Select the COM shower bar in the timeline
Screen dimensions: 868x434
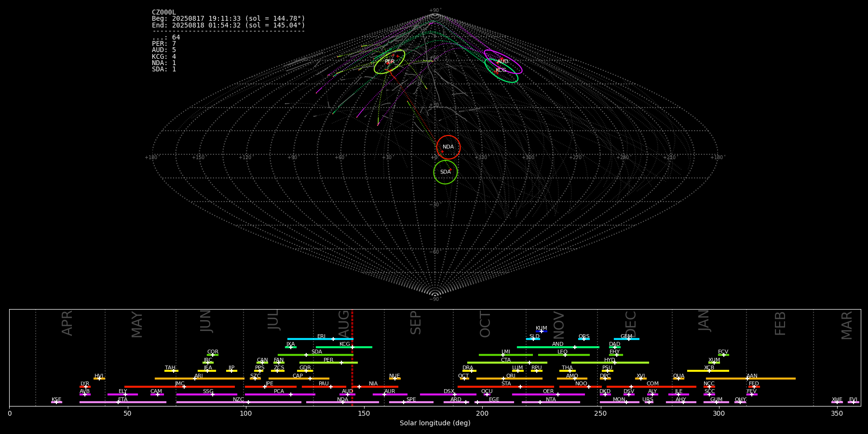point(651,387)
